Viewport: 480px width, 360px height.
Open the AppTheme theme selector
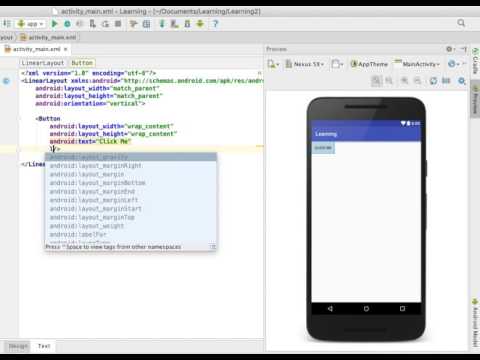pos(369,64)
